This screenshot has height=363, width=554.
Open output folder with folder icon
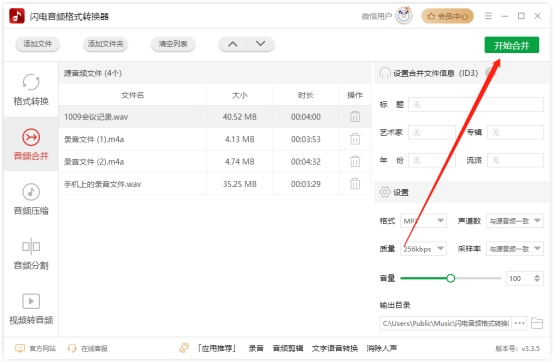[537, 323]
